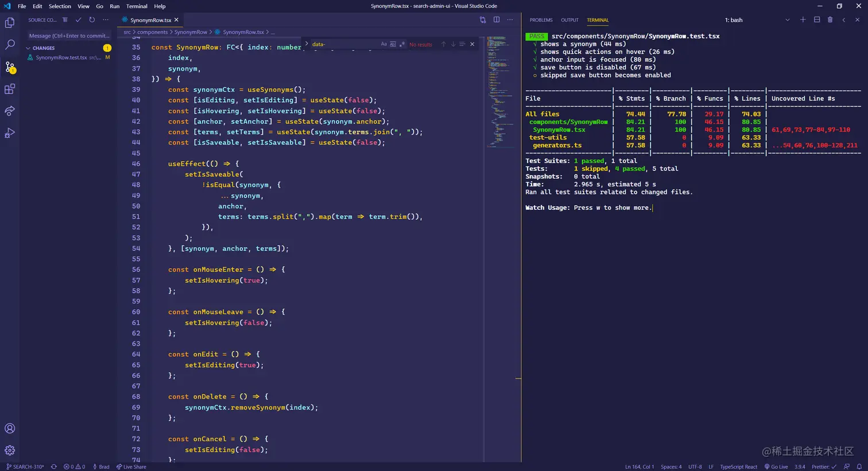
Task: Open the notifications bell in status bar
Action: 859,467
